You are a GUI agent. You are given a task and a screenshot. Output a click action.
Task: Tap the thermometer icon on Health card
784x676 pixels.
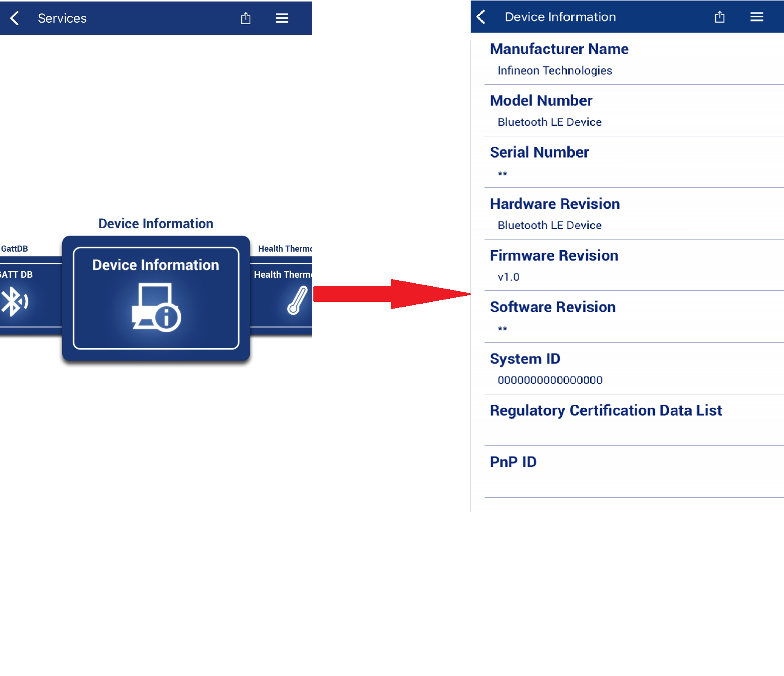298,300
